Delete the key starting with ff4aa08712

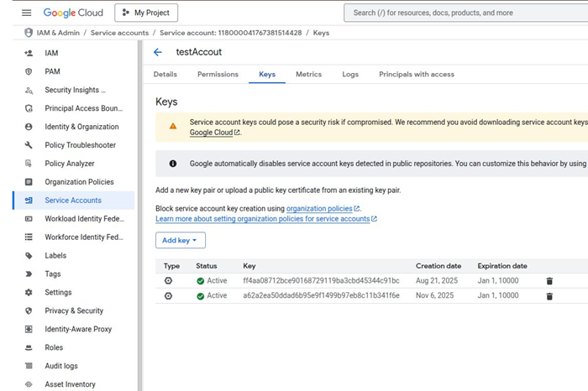(x=549, y=281)
